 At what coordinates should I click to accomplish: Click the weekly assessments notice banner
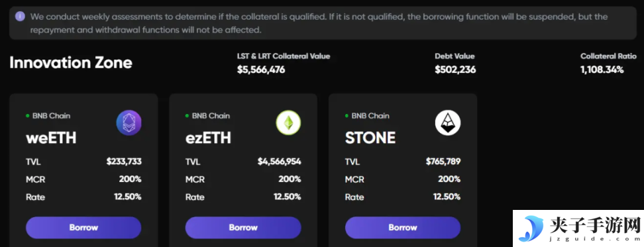323,23
